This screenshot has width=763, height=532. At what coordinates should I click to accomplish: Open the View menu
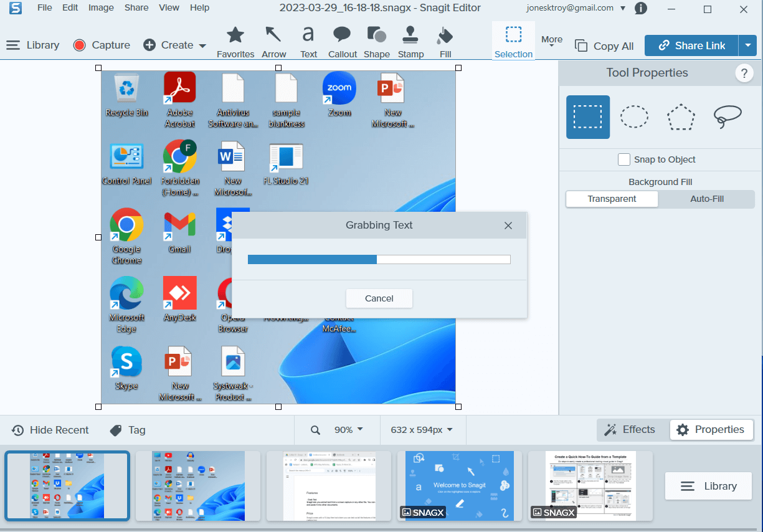[169, 8]
